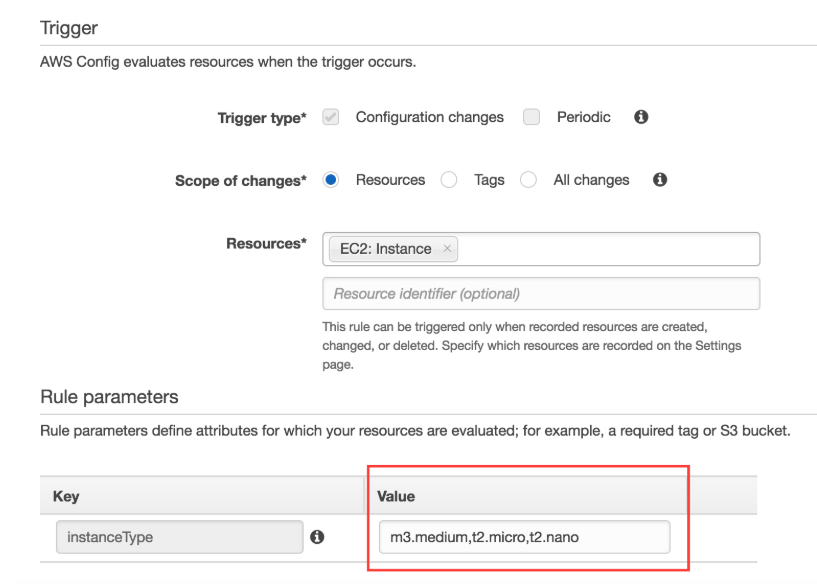The height and width of the screenshot is (585, 817).
Task: Open the Scope of changes info icon
Action: (x=660, y=180)
